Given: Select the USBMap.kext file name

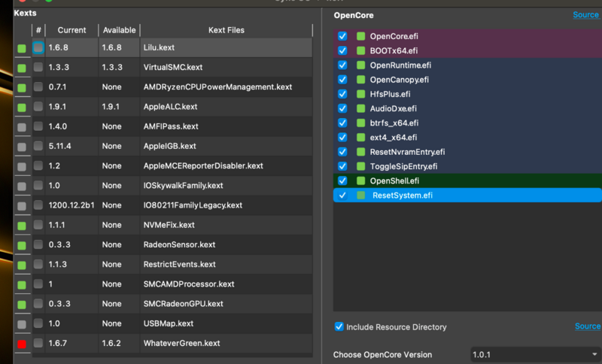Looking at the screenshot, I should [169, 323].
